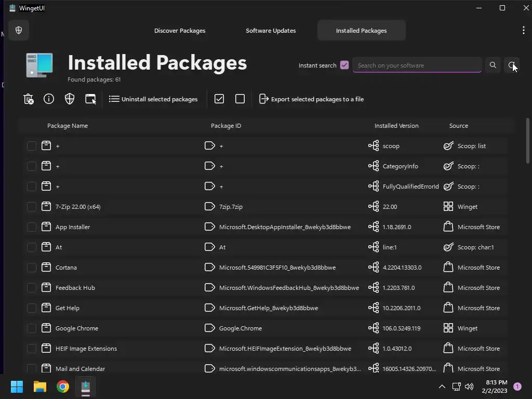Clear selection with empty-box icon
532x399 pixels.
pos(240,99)
